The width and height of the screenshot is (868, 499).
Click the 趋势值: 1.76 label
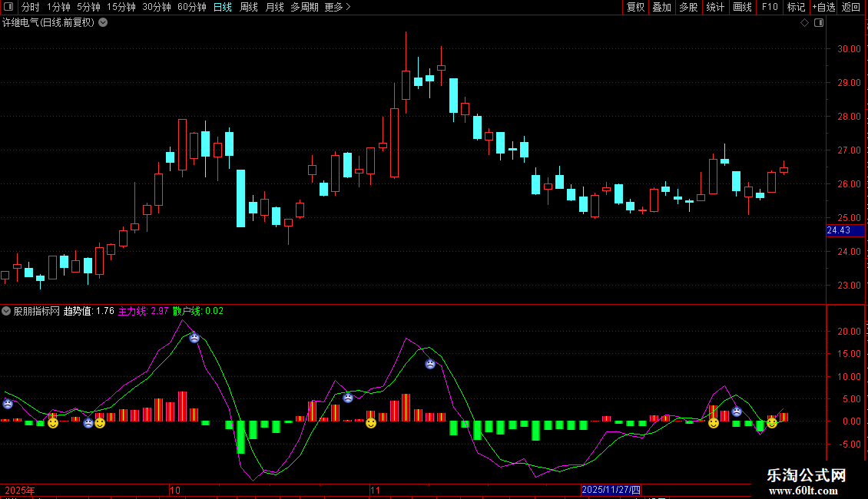(88, 311)
